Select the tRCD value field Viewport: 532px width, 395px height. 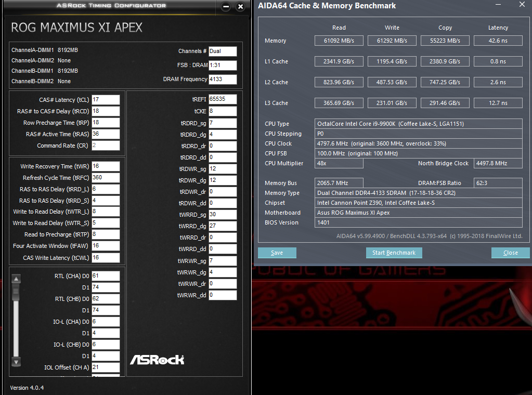[106, 111]
